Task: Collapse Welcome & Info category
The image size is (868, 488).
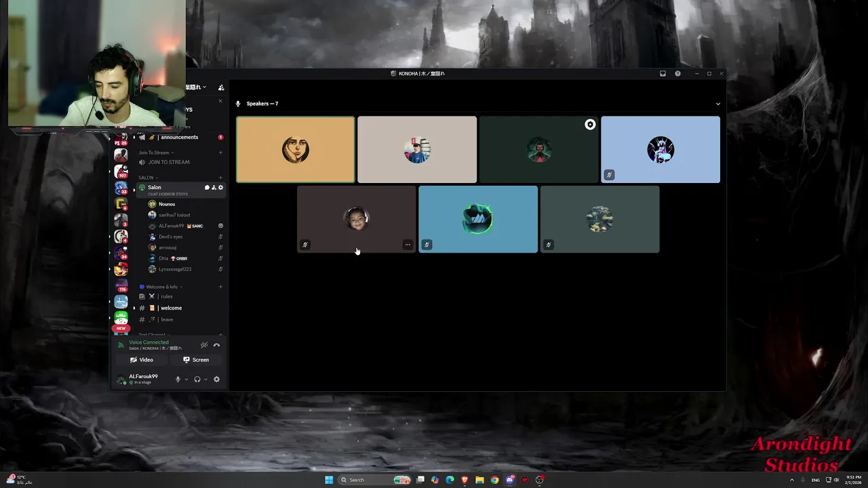Action: tap(161, 287)
